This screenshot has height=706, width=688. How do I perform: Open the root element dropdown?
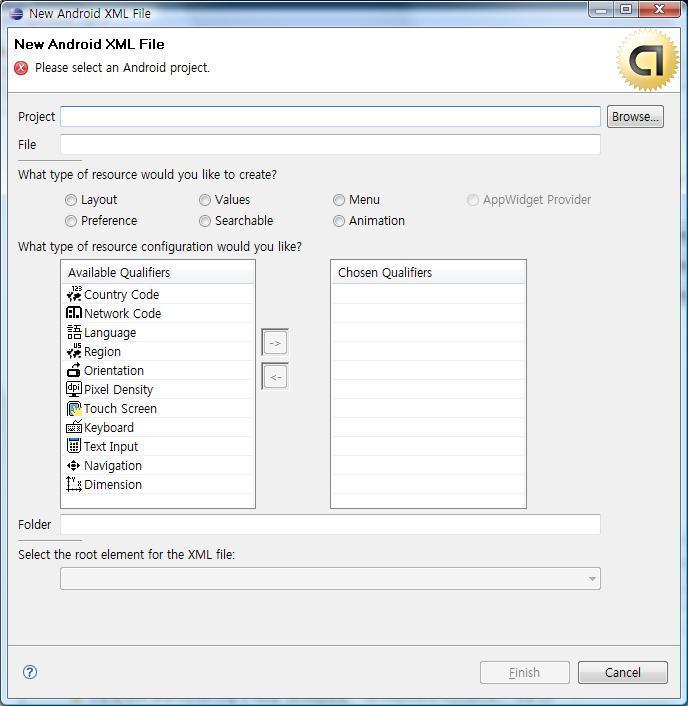(x=330, y=579)
